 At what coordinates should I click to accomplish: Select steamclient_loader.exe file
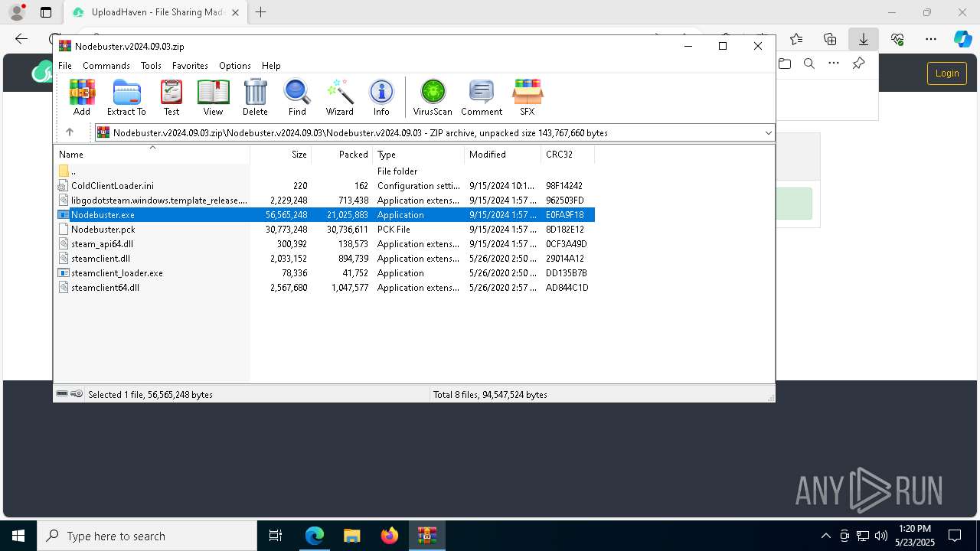pyautogui.click(x=325, y=273)
